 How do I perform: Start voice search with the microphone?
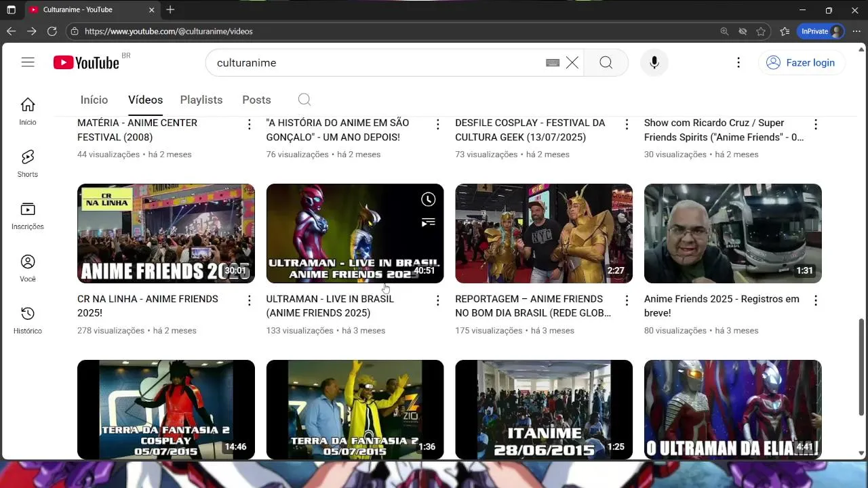pyautogui.click(x=654, y=62)
